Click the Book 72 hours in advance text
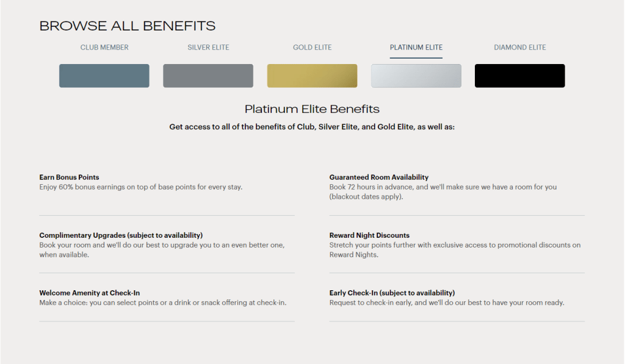This screenshot has width=625, height=364. pos(443,187)
